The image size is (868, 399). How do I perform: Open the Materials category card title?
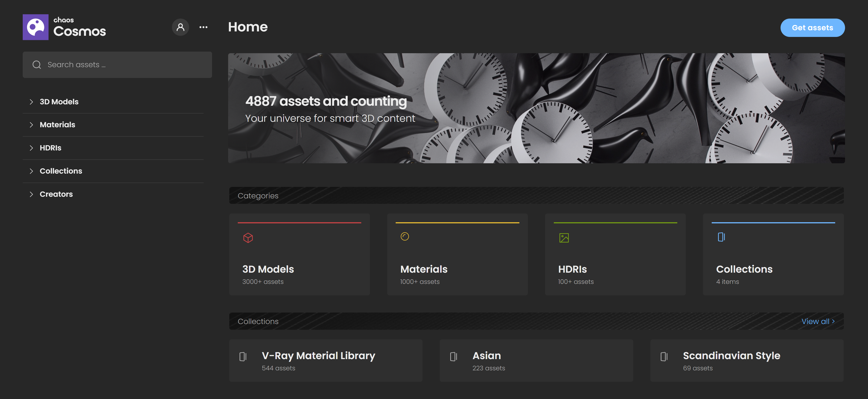point(423,269)
